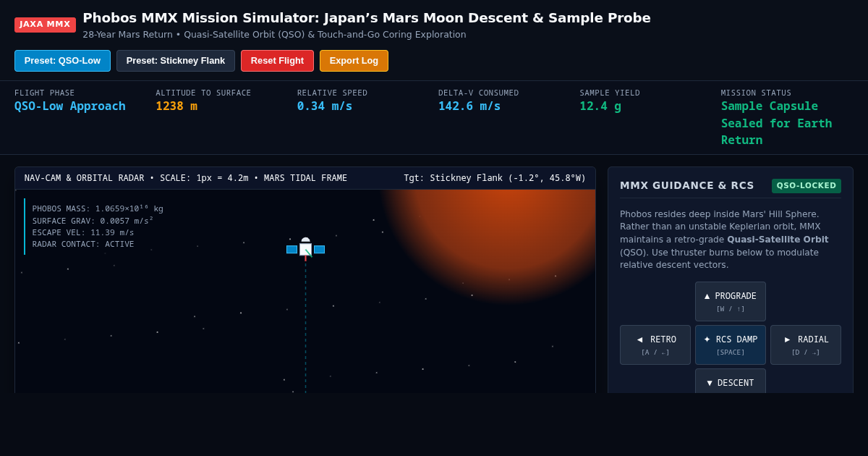Click the QSO-Low Approach flight phase
The height and width of the screenshot is (456, 868).
pos(70,106)
